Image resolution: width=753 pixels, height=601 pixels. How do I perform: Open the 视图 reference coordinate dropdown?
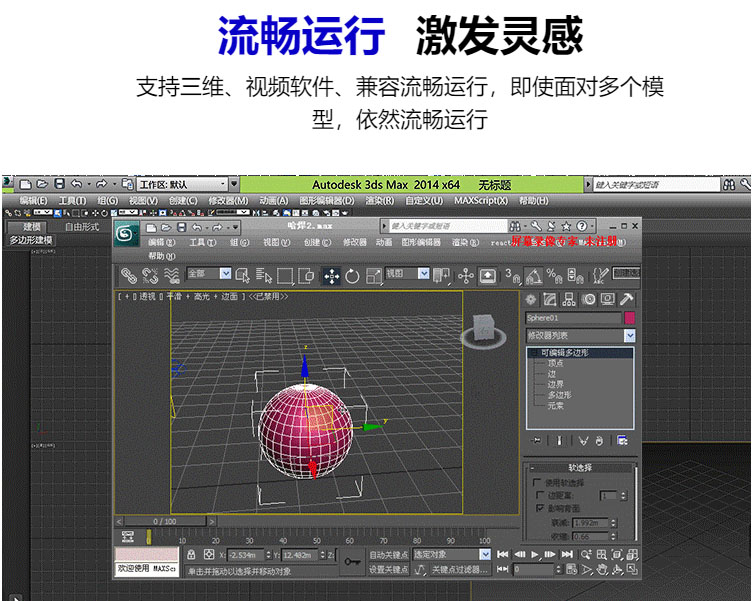click(423, 273)
